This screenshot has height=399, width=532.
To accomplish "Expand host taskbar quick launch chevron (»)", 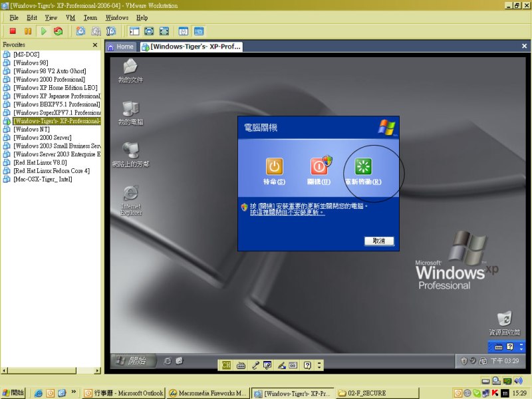I will [x=74, y=392].
